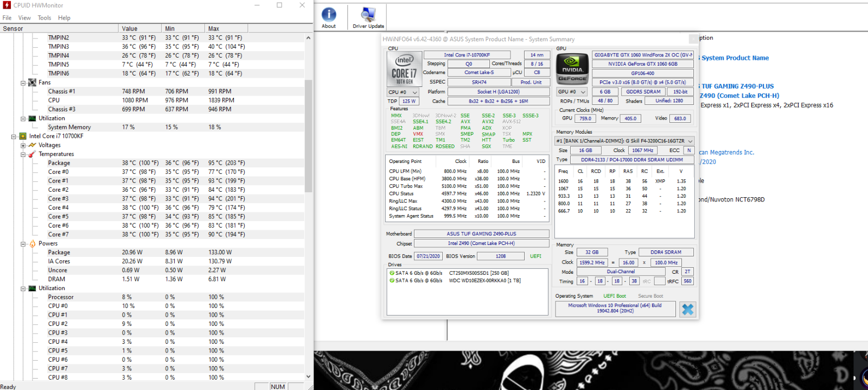The height and width of the screenshot is (390, 868).
Task: Click the NVIDIA GeForce logo
Action: coord(572,68)
